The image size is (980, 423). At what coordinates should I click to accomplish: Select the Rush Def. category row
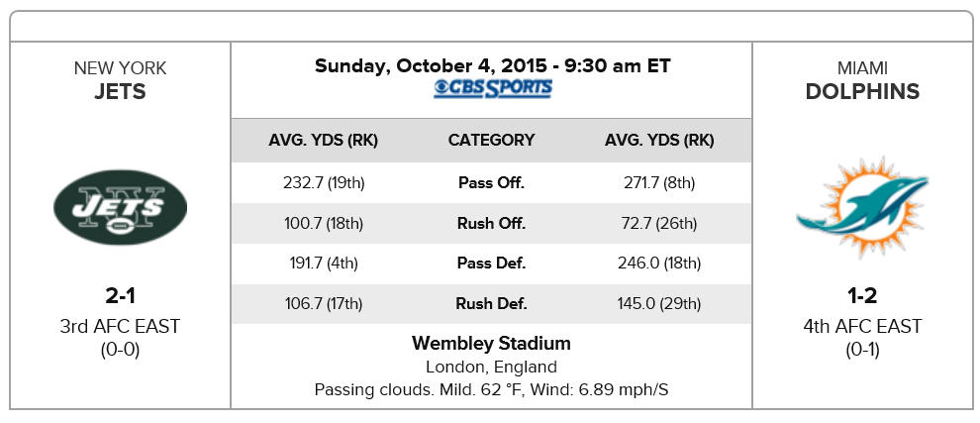[x=491, y=304]
